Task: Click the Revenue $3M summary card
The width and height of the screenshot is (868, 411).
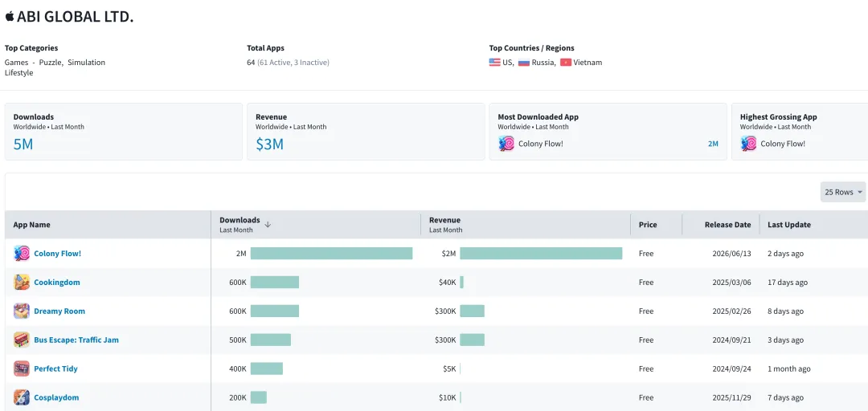Action: pyautogui.click(x=366, y=132)
